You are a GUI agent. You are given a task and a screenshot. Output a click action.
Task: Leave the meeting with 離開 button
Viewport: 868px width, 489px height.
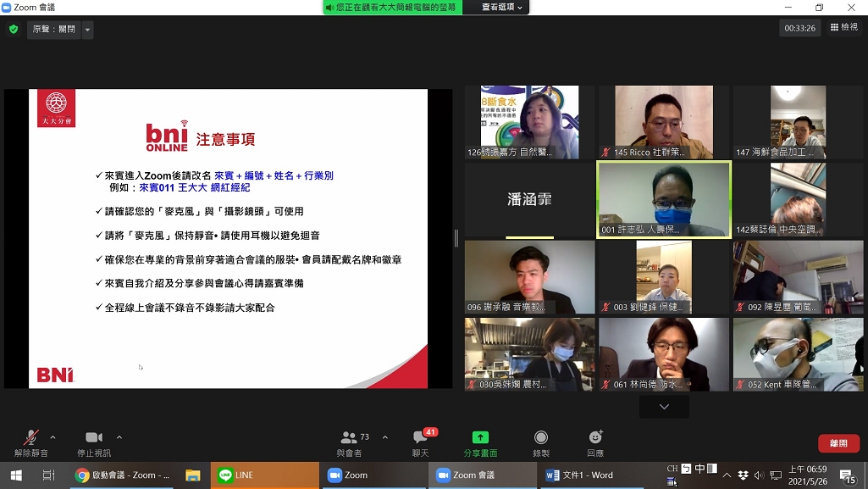(x=838, y=443)
